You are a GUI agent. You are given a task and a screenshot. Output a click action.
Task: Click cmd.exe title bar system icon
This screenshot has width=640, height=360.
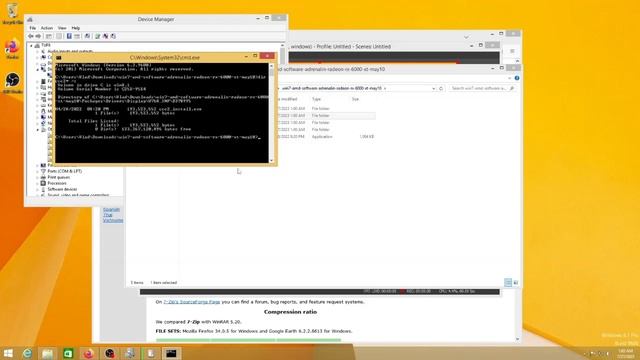59,58
